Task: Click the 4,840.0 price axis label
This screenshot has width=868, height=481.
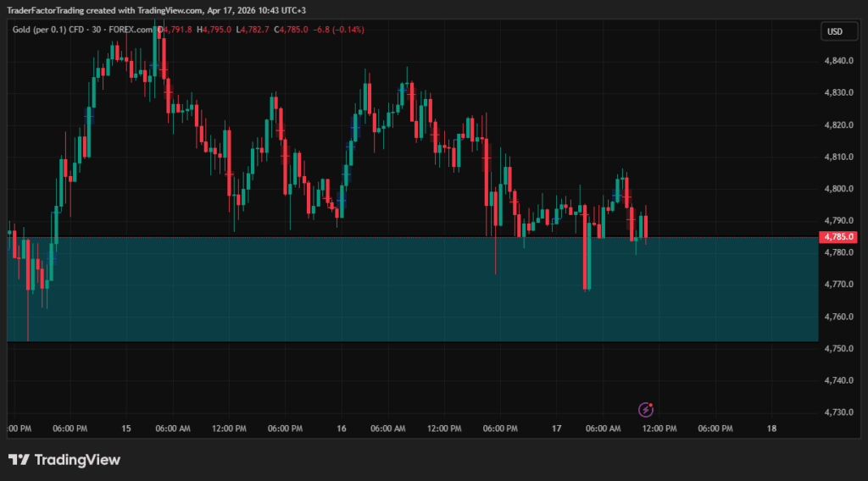Action: (x=838, y=61)
